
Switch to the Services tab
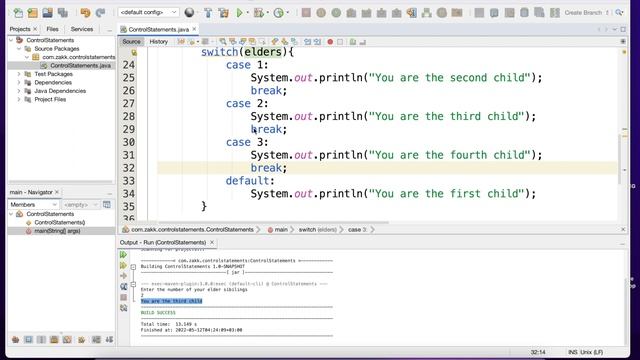coord(82,29)
